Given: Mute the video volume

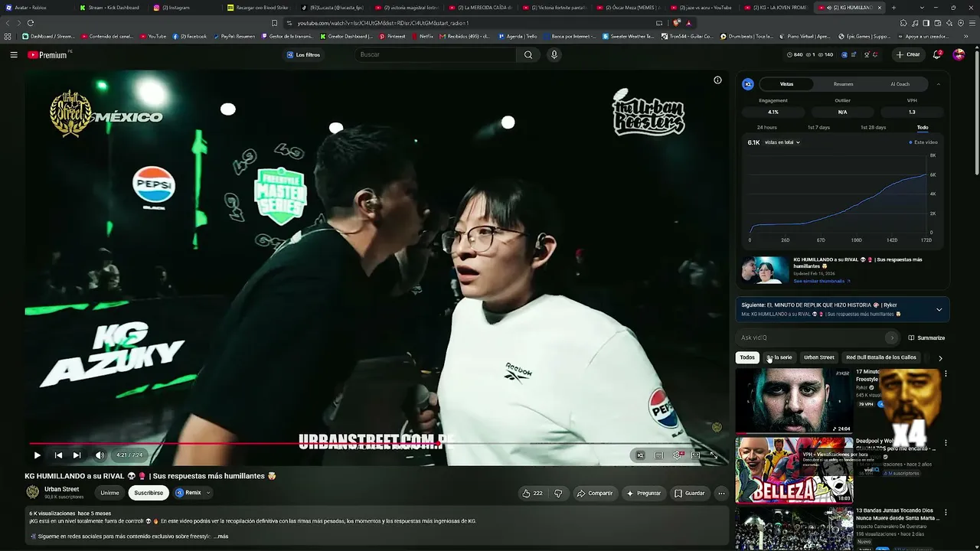Looking at the screenshot, I should [100, 455].
